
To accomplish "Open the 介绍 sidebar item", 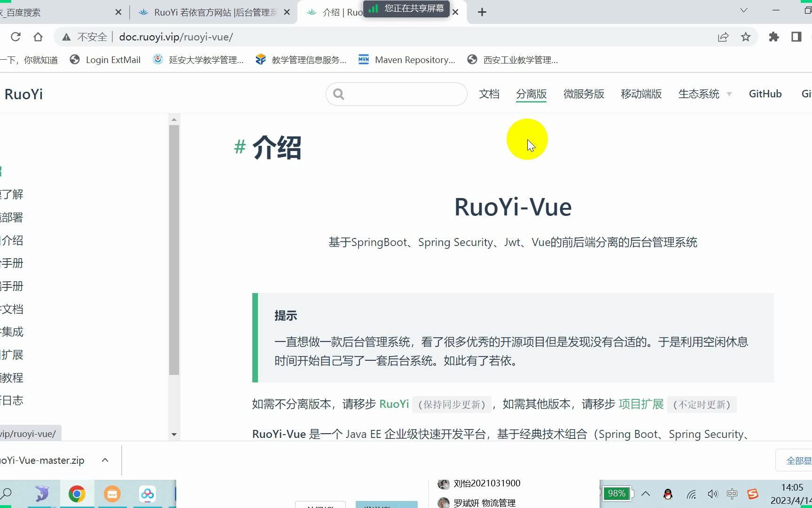I will coord(12,240).
